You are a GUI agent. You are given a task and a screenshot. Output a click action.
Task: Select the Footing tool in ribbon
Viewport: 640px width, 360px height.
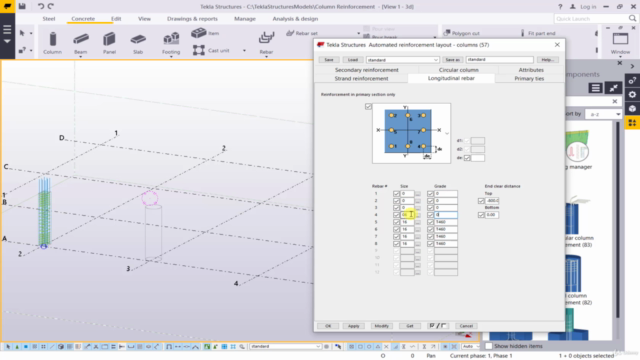[171, 43]
